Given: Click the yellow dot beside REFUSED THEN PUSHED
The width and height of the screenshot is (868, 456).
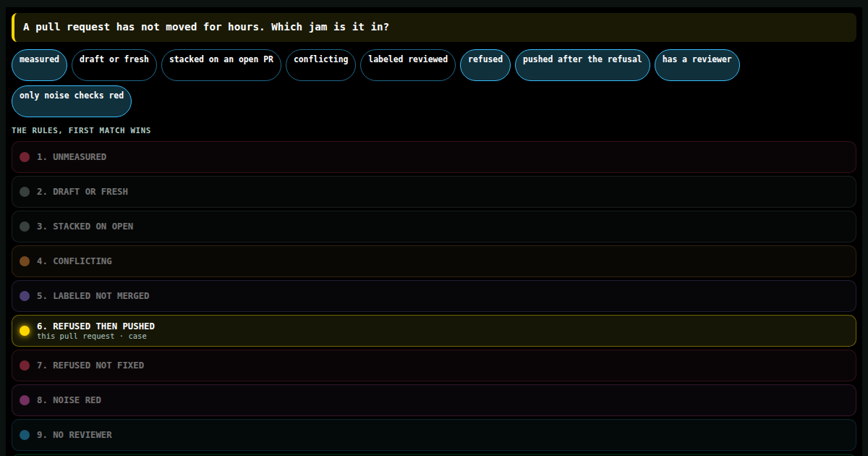Looking at the screenshot, I should [x=25, y=331].
